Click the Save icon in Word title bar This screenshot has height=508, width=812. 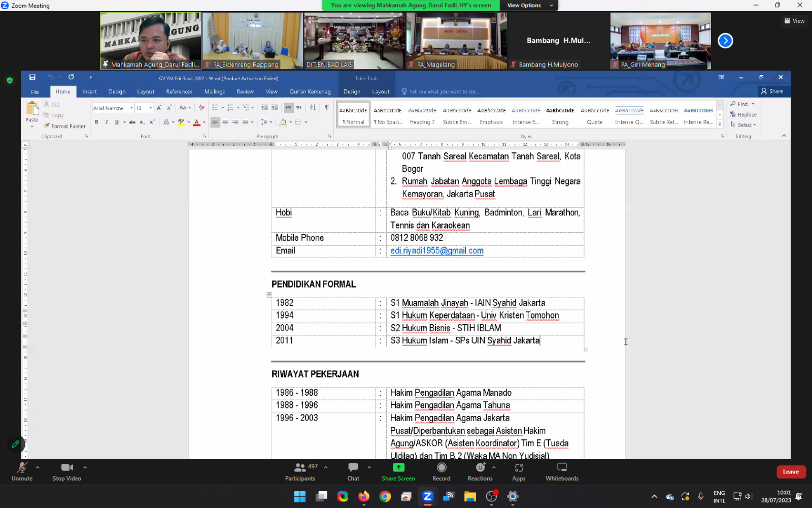tap(32, 77)
